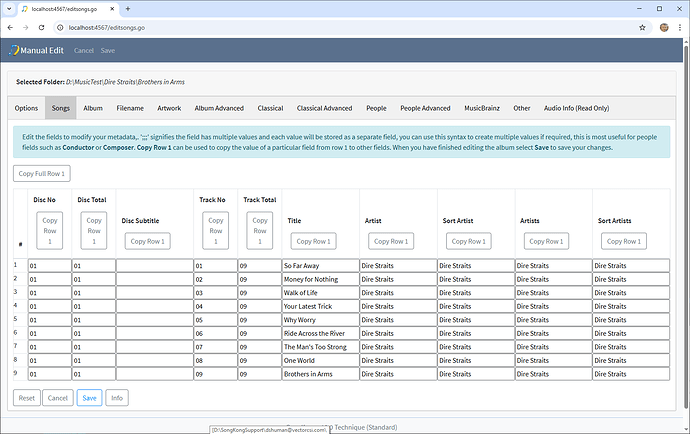690x434 pixels.
Task: Click Save in the top navigation bar
Action: (x=108, y=50)
